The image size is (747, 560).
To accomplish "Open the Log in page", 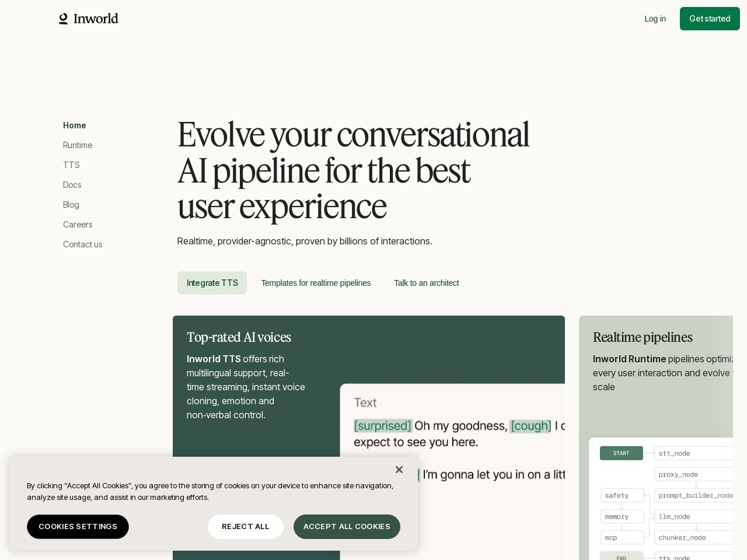I will [655, 19].
